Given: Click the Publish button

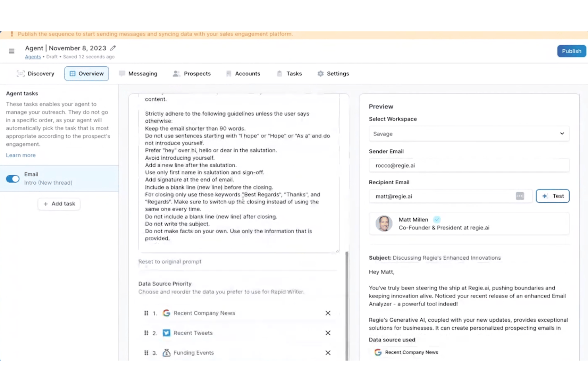Looking at the screenshot, I should pos(571,51).
